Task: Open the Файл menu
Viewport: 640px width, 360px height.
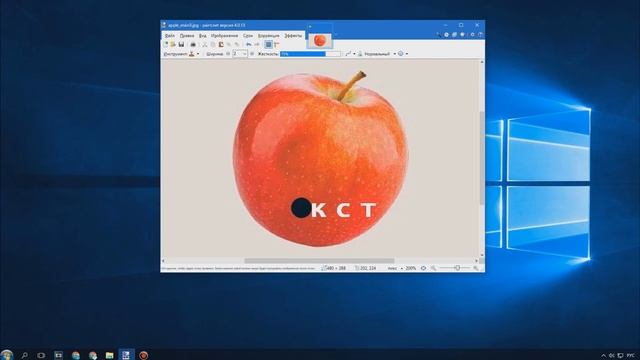Action: 170,36
